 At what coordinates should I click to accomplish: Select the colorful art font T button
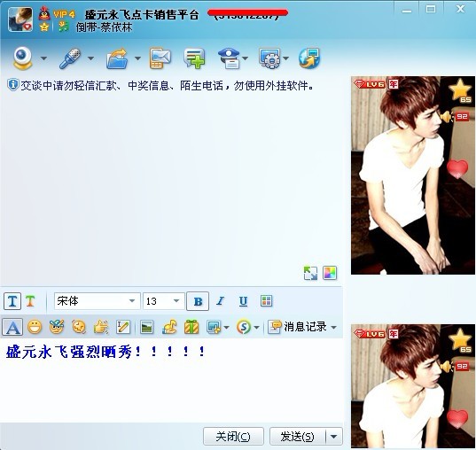pyautogui.click(x=30, y=301)
